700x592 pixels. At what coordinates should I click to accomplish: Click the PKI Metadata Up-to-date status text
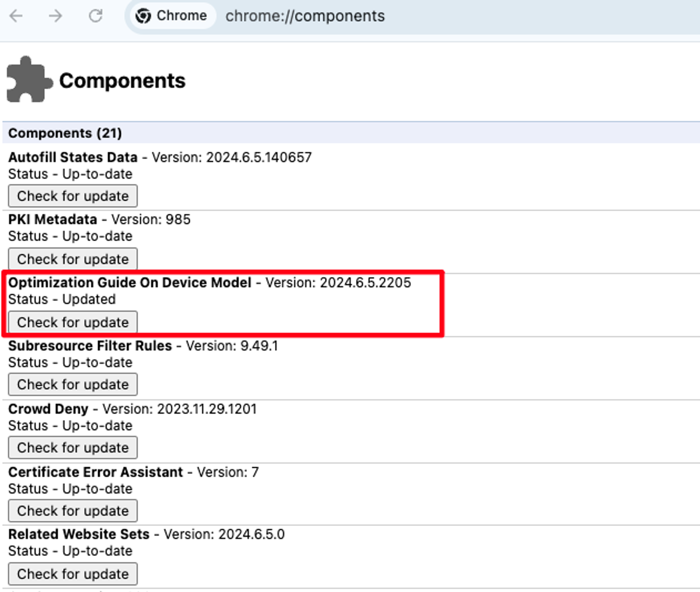[x=70, y=236]
